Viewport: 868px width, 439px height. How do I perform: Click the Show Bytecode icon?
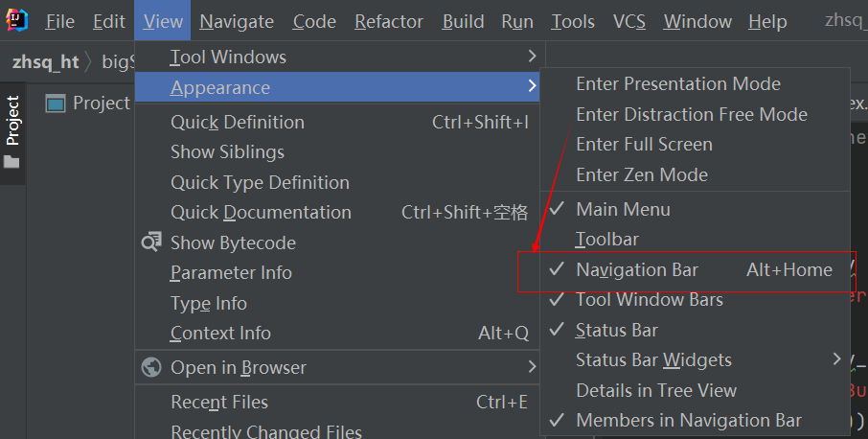point(151,243)
